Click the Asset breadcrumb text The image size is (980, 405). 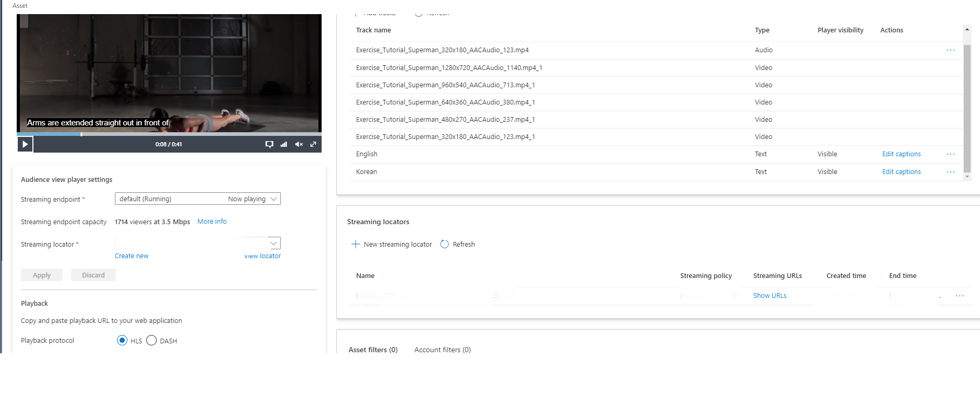20,6
